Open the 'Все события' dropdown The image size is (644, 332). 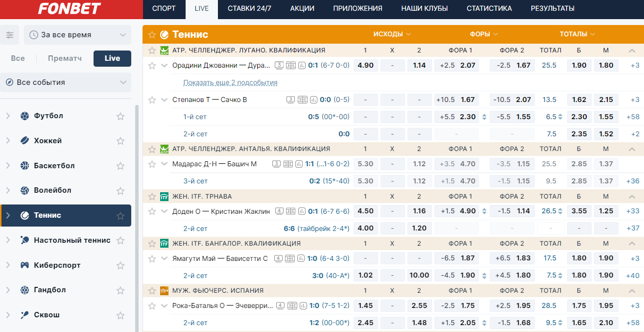pyautogui.click(x=66, y=82)
